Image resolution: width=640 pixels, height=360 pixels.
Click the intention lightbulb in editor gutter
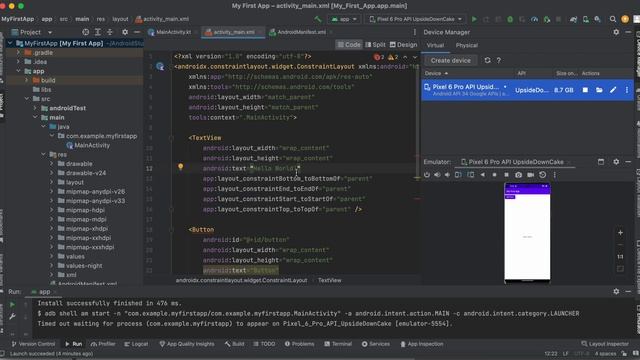point(180,167)
